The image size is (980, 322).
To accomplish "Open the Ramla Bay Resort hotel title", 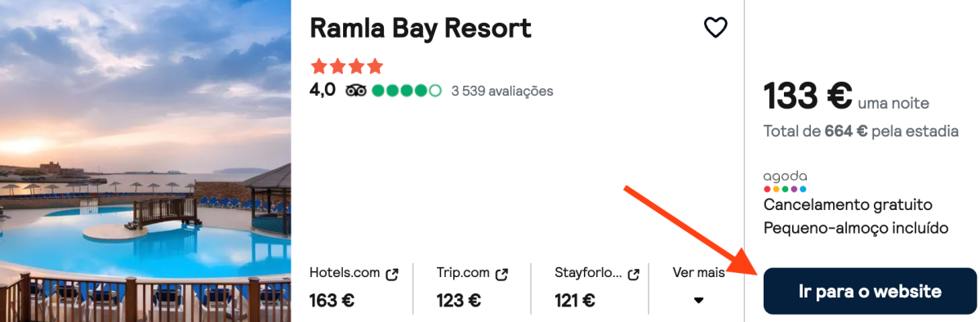I will (x=421, y=29).
